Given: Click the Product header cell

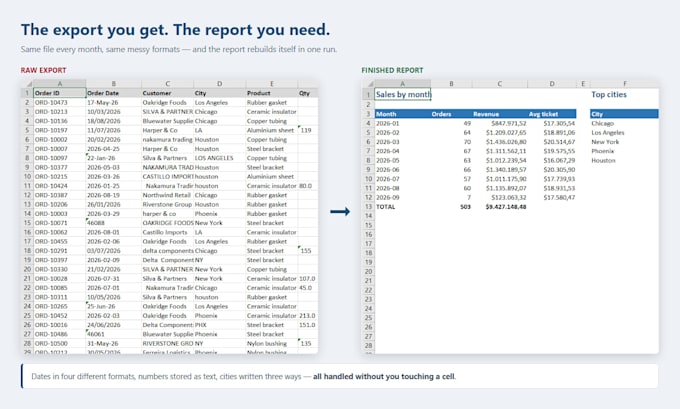Looking at the screenshot, I should click(271, 93).
